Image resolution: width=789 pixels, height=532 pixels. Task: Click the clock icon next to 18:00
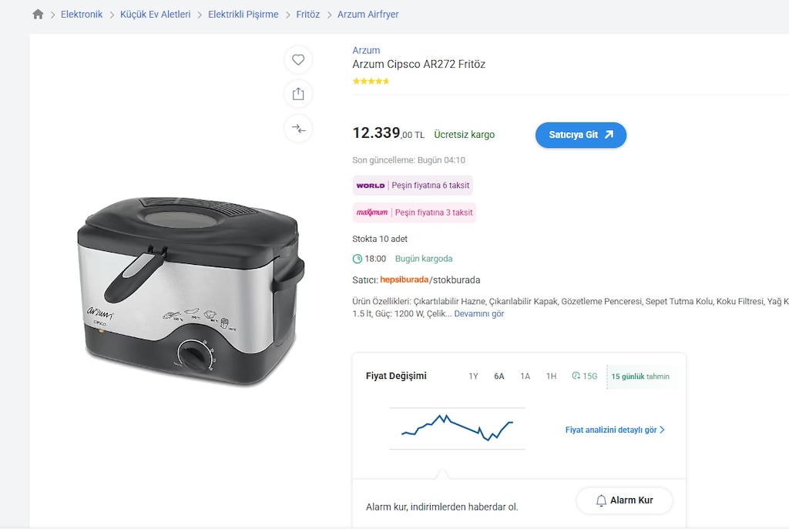[x=358, y=259]
